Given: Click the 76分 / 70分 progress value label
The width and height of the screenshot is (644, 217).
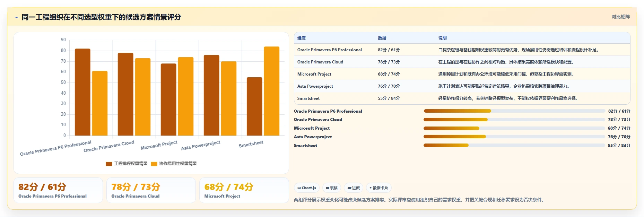Looking at the screenshot, I should click(x=619, y=137).
